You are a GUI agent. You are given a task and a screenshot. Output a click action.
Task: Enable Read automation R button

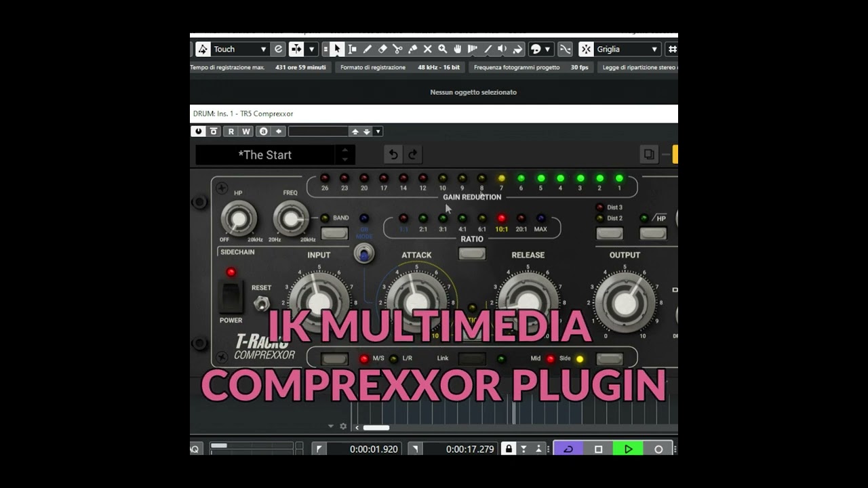[x=231, y=131]
